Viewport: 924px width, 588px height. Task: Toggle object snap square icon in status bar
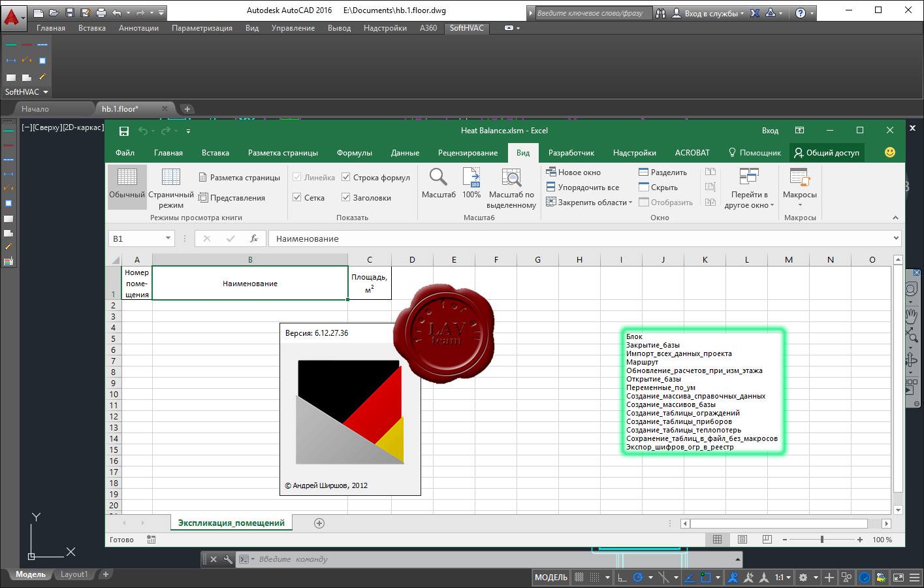point(705,578)
